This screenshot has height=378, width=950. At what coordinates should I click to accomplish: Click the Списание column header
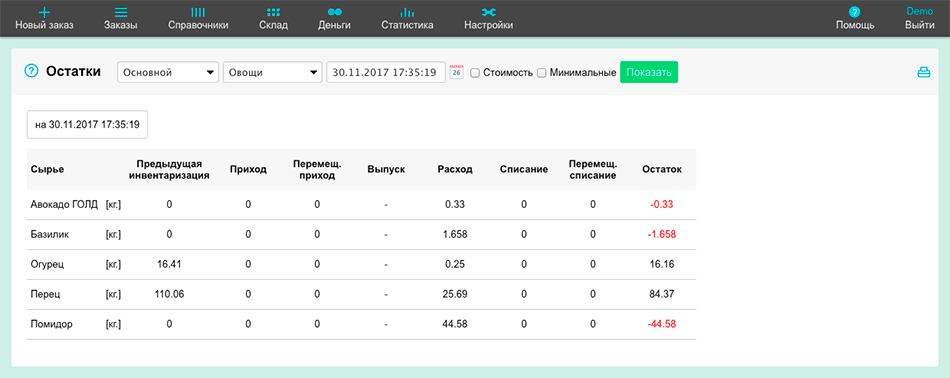tap(524, 170)
